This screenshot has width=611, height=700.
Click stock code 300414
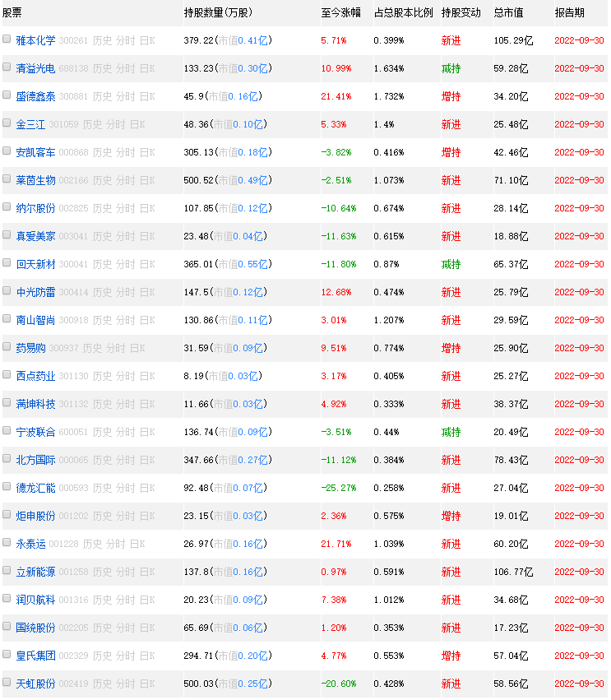73,292
